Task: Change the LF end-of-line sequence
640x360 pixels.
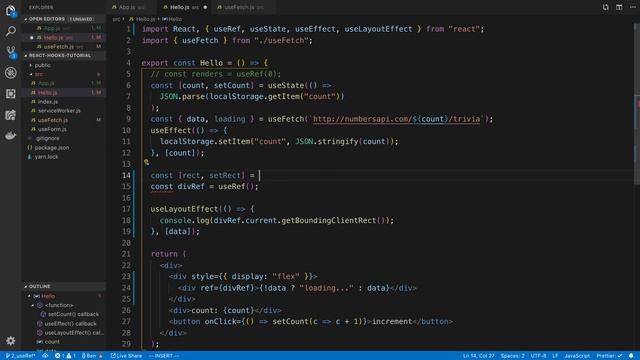Action: pos(555,356)
